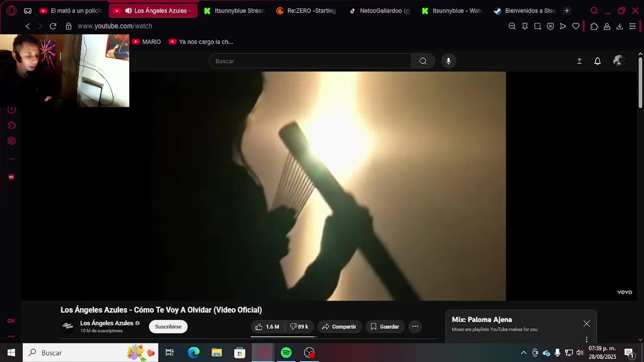Open YouTube notifications bell
Viewport: 644px width, 362px height.
point(597,61)
